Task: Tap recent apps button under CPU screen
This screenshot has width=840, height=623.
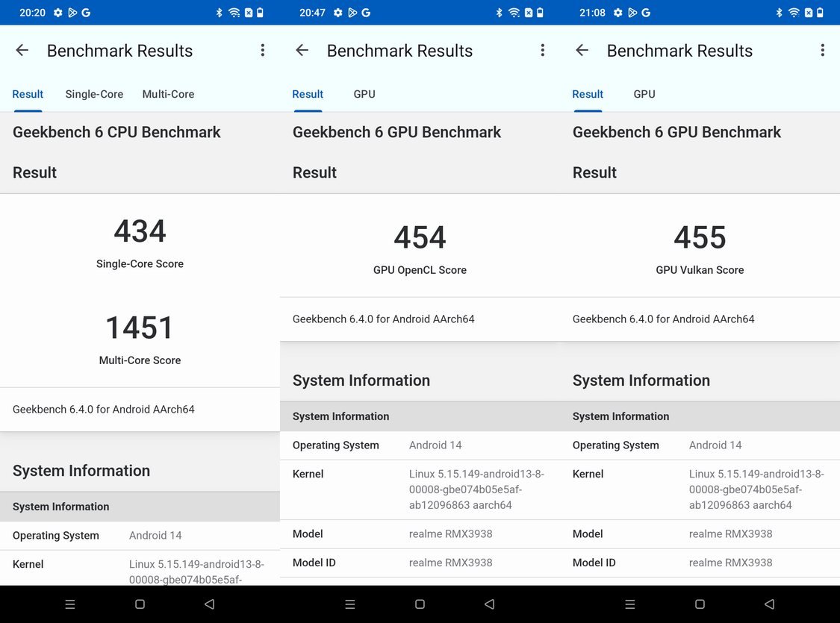Action: click(70, 604)
